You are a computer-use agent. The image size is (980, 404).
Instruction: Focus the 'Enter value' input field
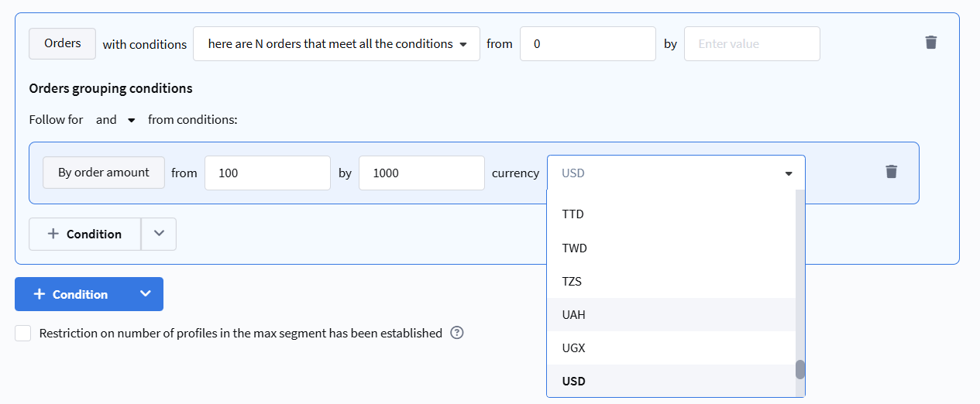click(x=751, y=44)
